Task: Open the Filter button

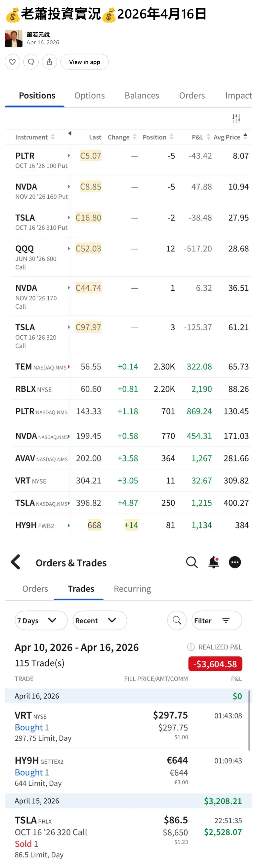Action: tap(217, 620)
